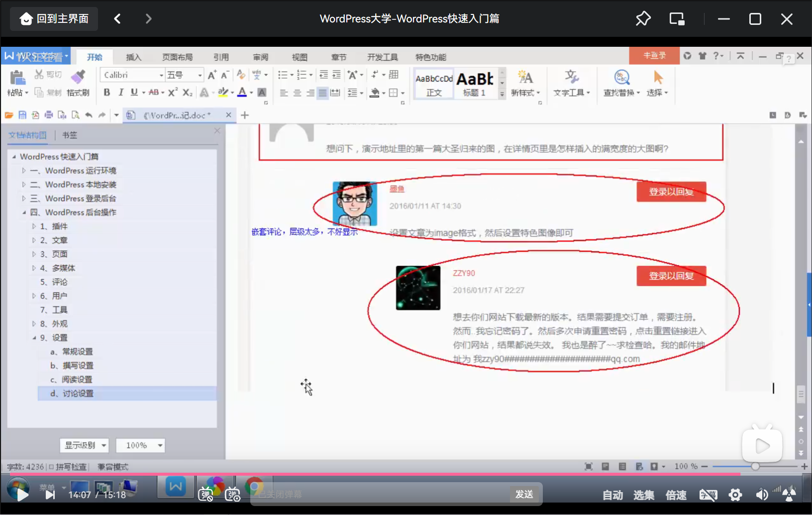Image resolution: width=812 pixels, height=515 pixels.
Task: Click the center alignment icon
Action: click(297, 93)
